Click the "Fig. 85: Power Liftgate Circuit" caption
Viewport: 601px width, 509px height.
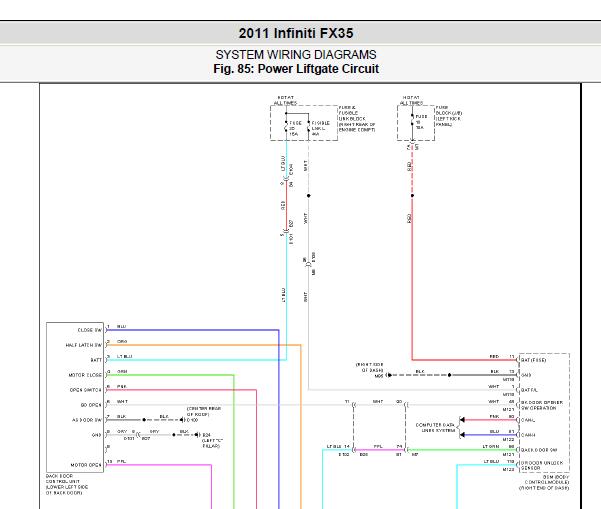tap(296, 69)
